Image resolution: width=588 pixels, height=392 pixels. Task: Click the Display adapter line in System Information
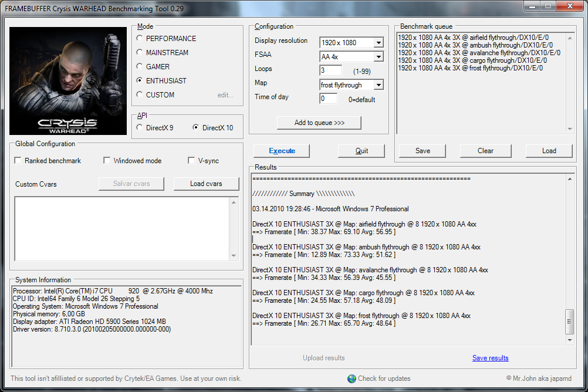pos(89,322)
